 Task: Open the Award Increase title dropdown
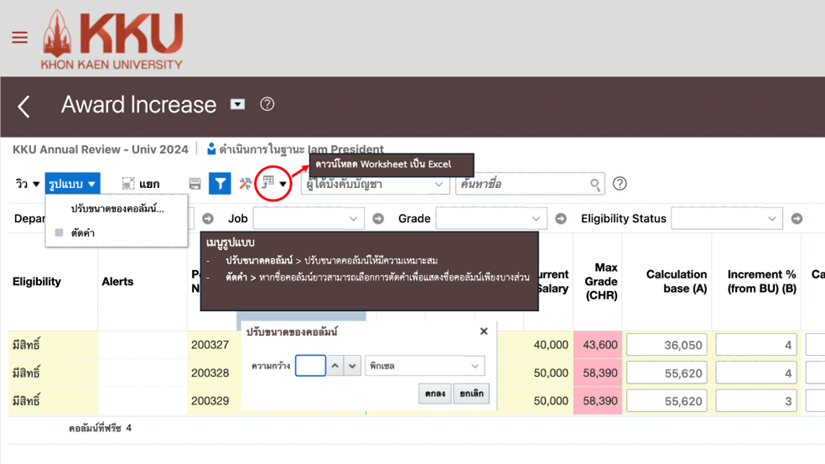coord(238,104)
